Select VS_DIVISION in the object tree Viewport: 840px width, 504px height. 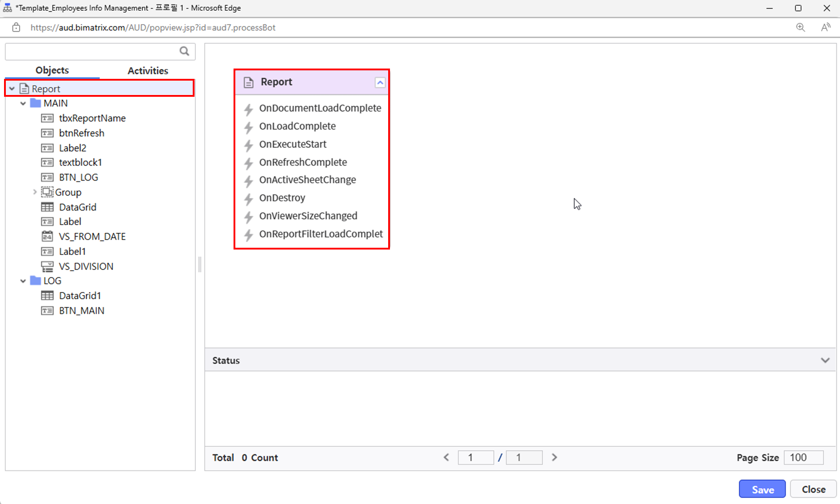point(86,267)
